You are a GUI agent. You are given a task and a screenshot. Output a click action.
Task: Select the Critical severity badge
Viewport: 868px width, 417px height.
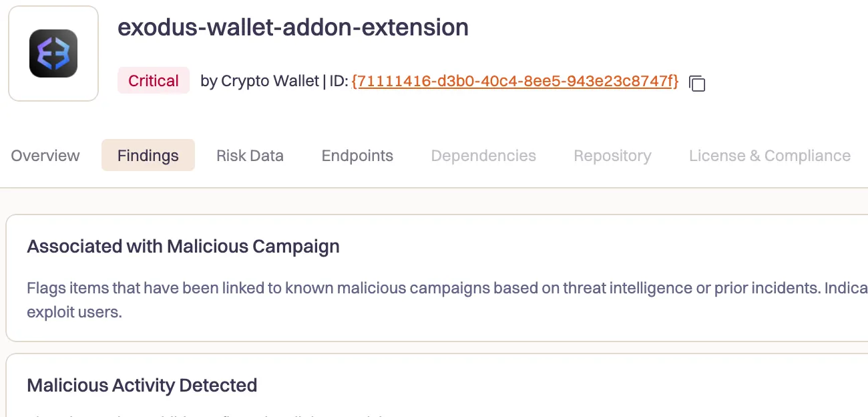coord(154,80)
